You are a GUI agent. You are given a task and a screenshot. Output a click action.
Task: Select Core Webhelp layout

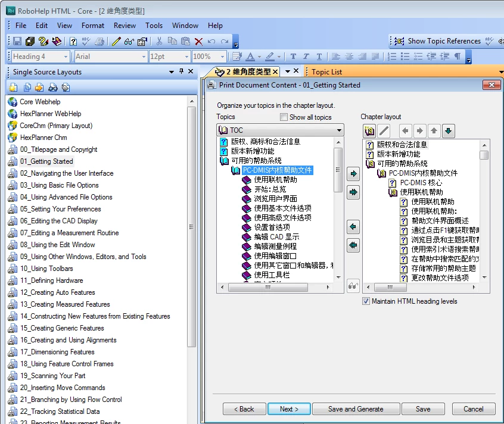coord(40,102)
